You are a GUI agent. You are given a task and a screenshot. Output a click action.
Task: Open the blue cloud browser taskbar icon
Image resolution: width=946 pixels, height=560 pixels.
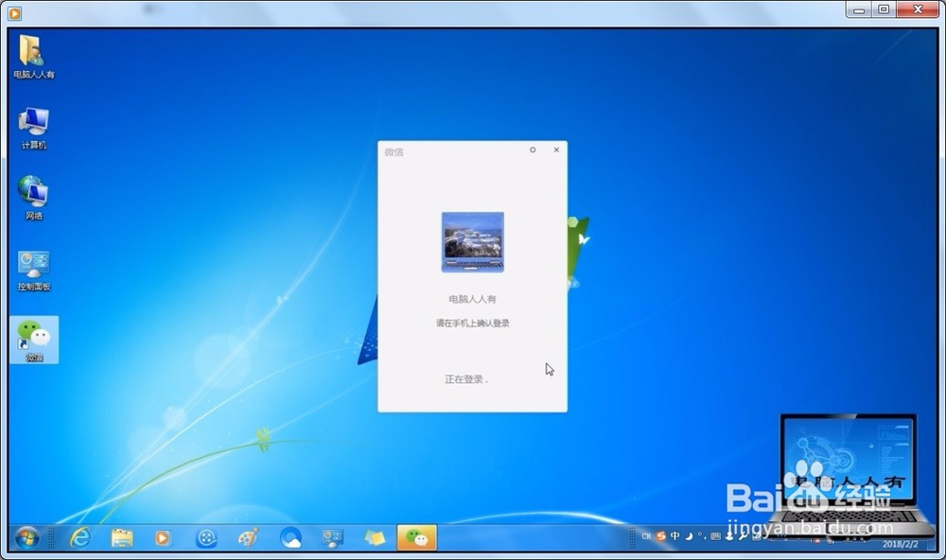tap(290, 537)
